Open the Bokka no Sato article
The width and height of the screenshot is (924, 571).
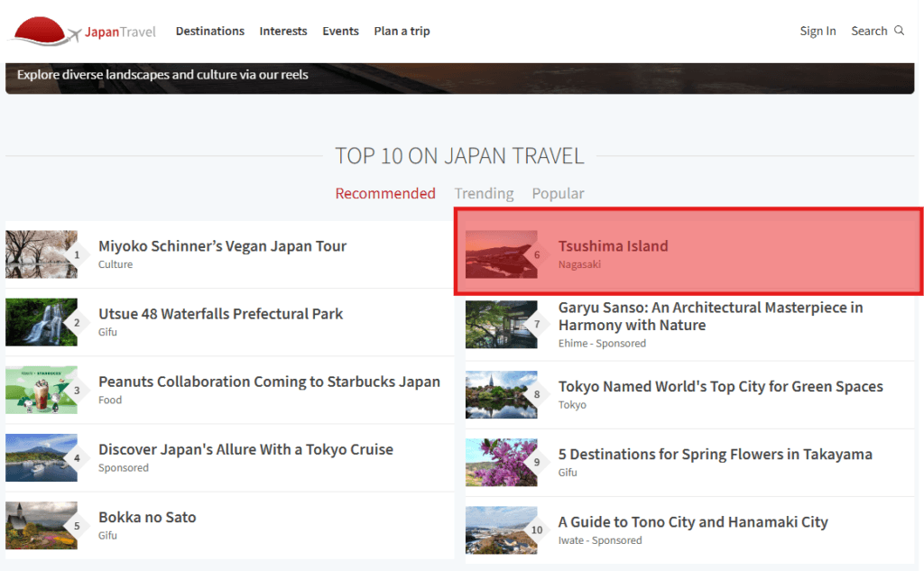(147, 517)
